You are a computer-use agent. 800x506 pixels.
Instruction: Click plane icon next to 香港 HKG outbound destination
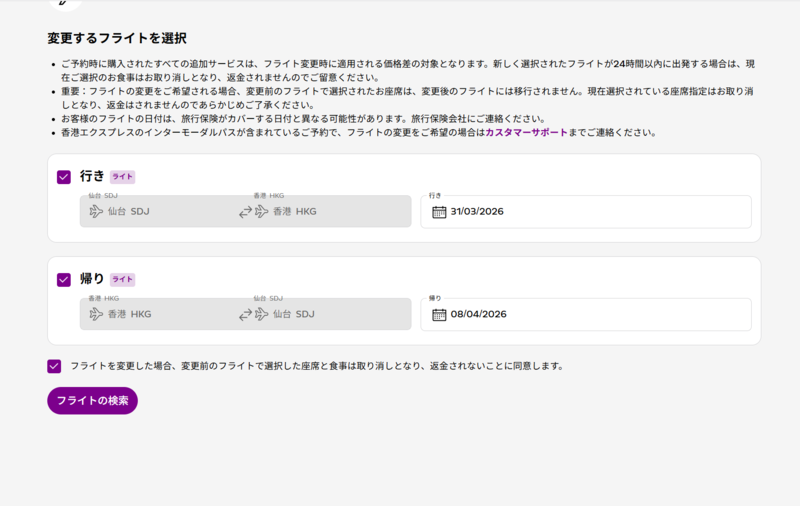[x=262, y=211]
